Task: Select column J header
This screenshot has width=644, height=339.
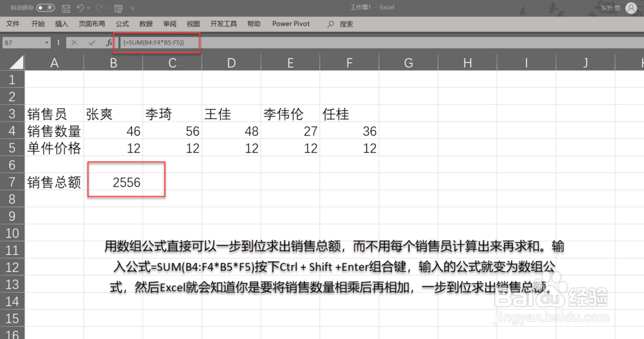Action: (x=585, y=63)
